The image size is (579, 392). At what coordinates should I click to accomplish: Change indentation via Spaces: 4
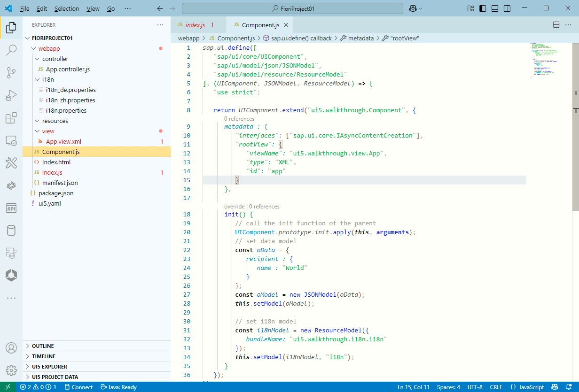click(448, 387)
